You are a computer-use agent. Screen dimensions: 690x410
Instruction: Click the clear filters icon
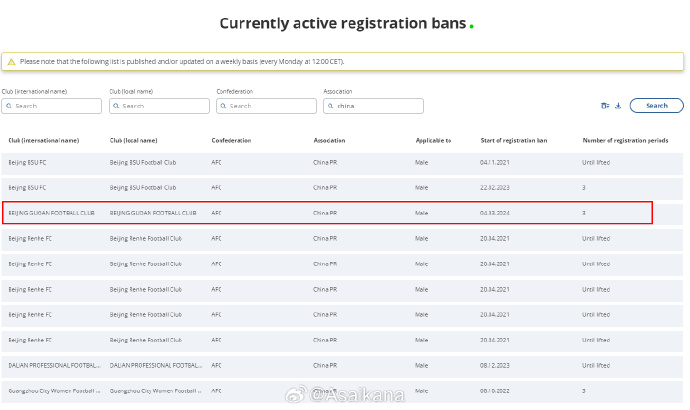(605, 105)
